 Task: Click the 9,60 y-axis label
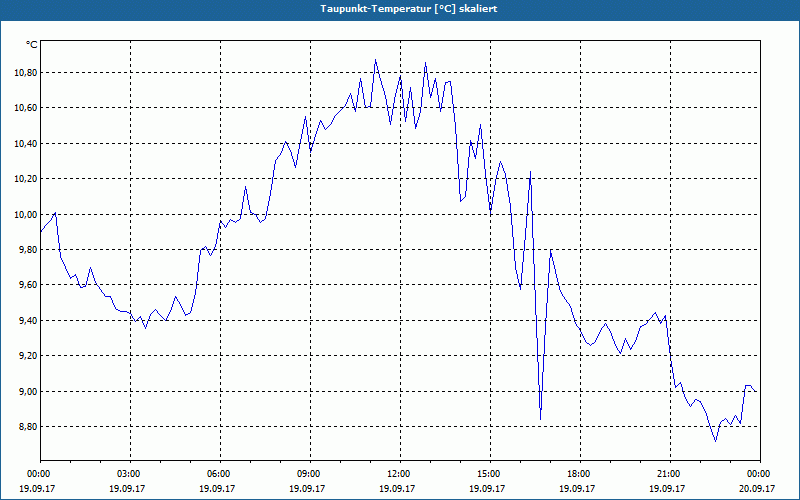coord(28,285)
